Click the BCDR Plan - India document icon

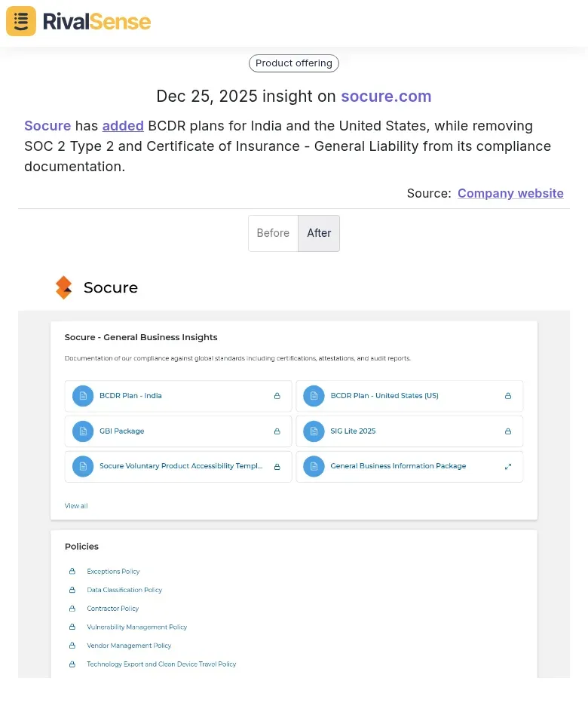(83, 395)
